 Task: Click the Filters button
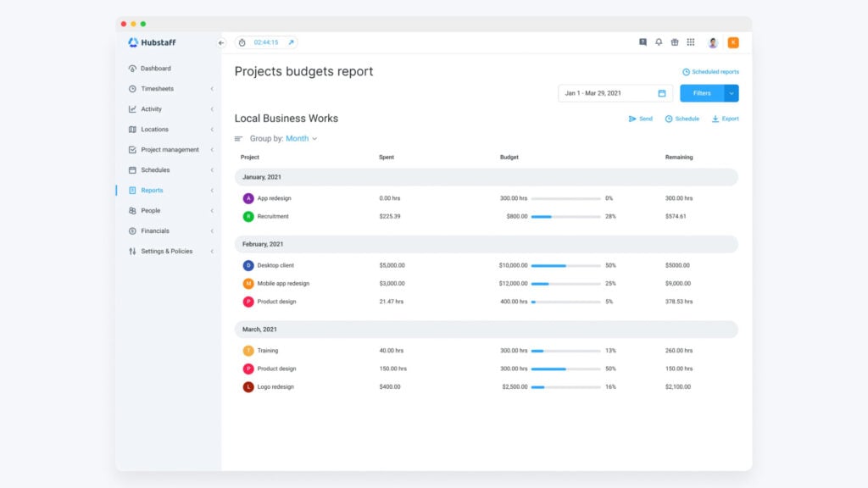point(701,93)
